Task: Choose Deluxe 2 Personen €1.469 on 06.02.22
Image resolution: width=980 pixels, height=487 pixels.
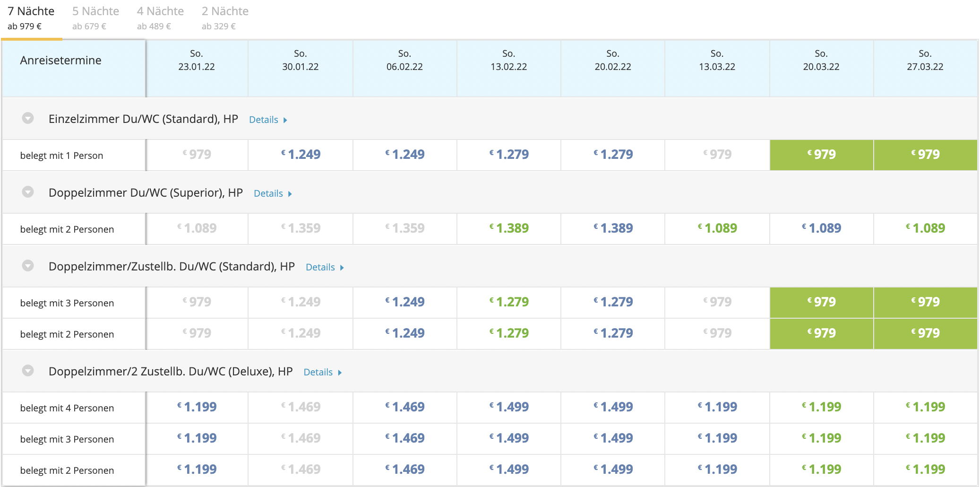Action: pos(404,470)
